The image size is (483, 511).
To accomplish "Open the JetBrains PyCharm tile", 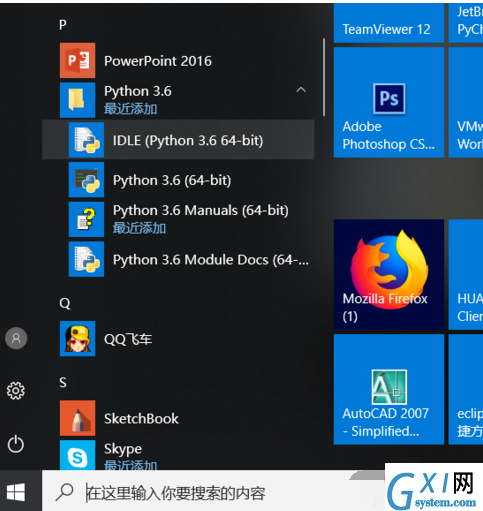I will 466,23.
